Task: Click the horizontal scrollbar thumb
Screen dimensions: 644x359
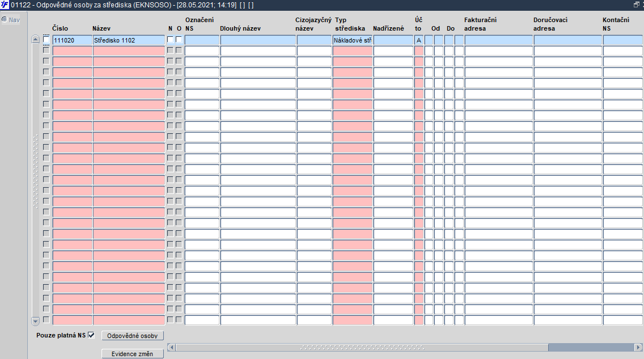Action: [x=362, y=347]
